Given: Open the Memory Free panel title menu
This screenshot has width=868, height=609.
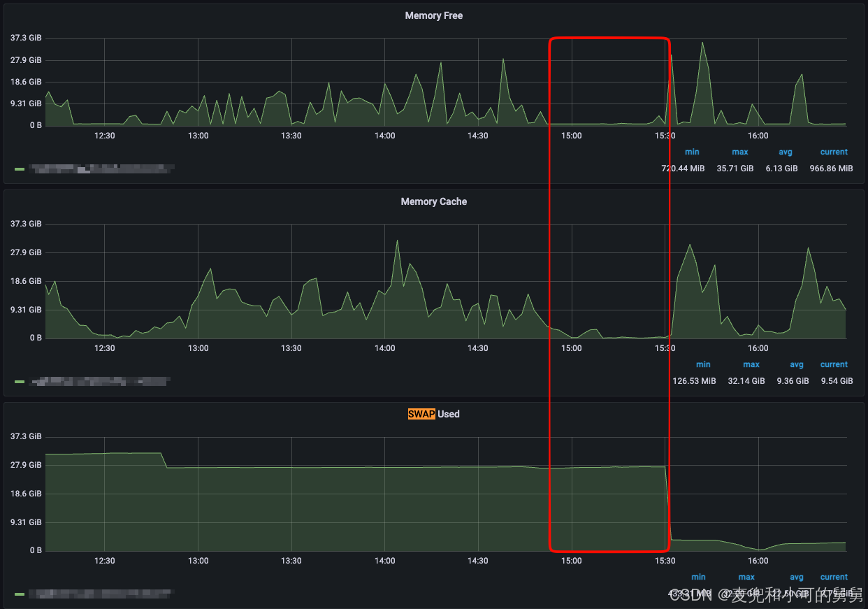Looking at the screenshot, I should point(433,15).
